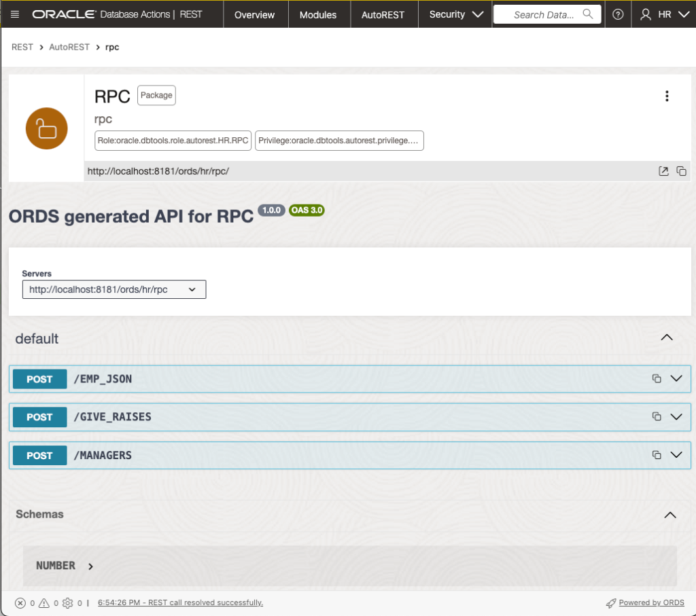
Task: Click the search magnifier icon
Action: 588,14
